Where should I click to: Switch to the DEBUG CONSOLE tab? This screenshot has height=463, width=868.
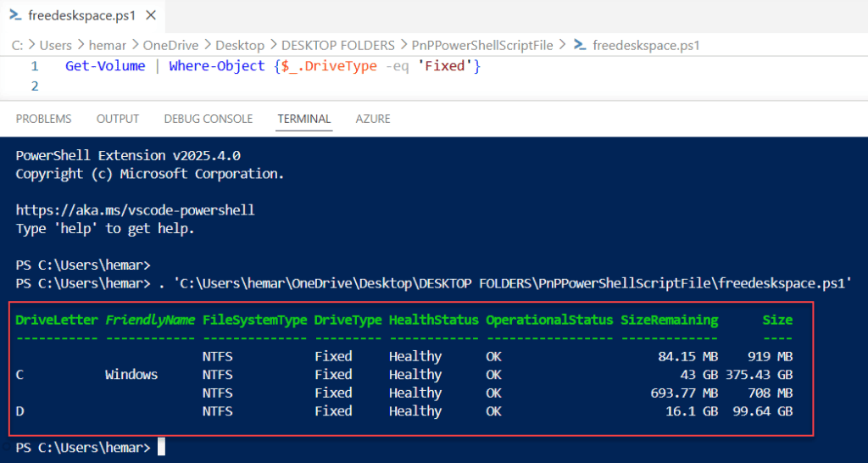209,119
